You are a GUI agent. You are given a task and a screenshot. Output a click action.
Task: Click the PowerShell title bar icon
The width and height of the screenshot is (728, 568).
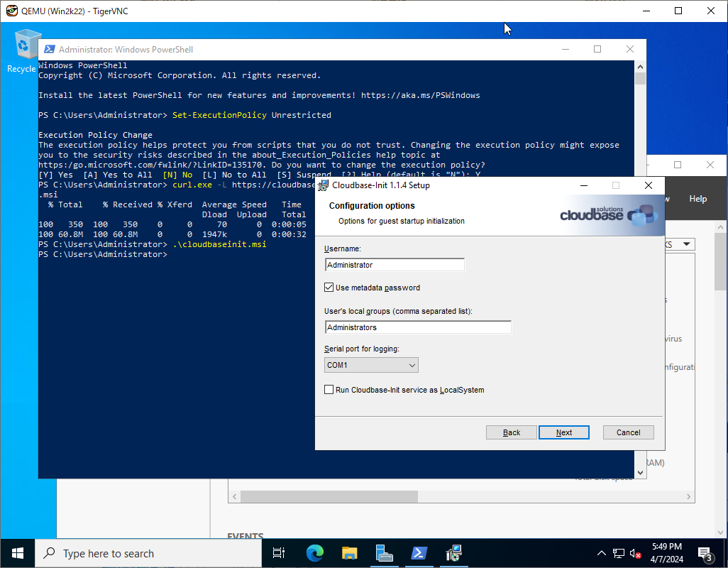tap(49, 49)
